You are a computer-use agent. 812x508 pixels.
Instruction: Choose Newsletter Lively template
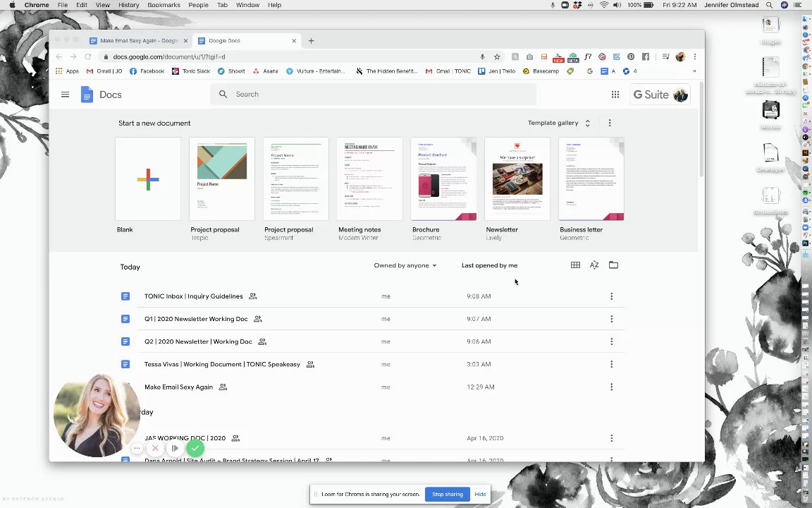pyautogui.click(x=517, y=179)
